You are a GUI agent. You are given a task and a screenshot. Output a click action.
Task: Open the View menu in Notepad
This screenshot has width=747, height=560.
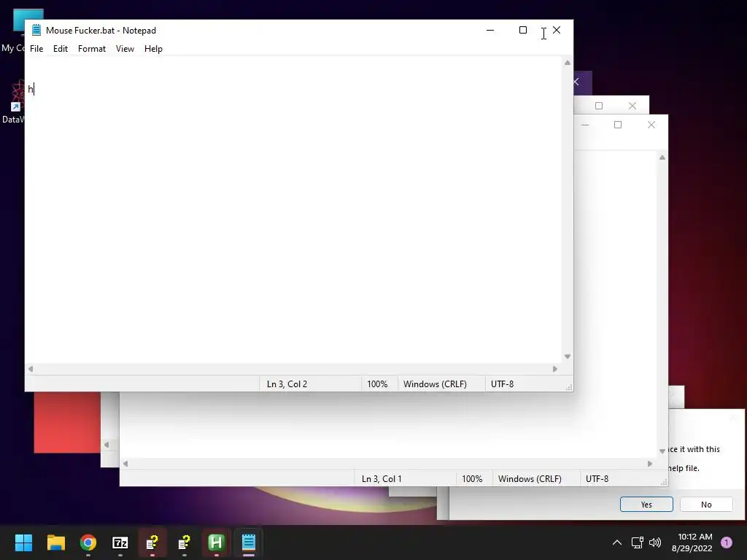[x=125, y=49]
